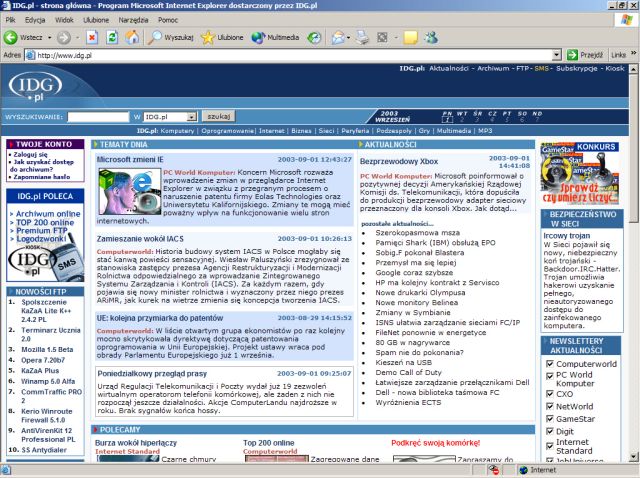Click the szukaj search button
The image size is (640, 478).
tap(218, 116)
